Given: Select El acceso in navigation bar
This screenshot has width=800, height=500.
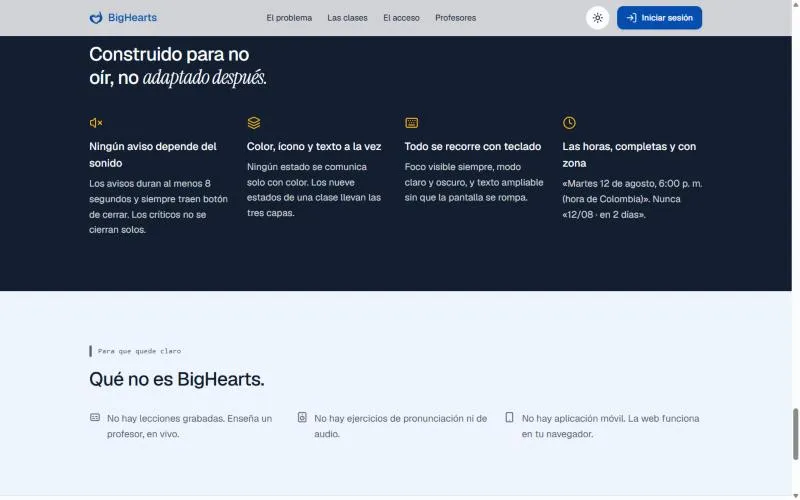Looking at the screenshot, I should tap(401, 18).
